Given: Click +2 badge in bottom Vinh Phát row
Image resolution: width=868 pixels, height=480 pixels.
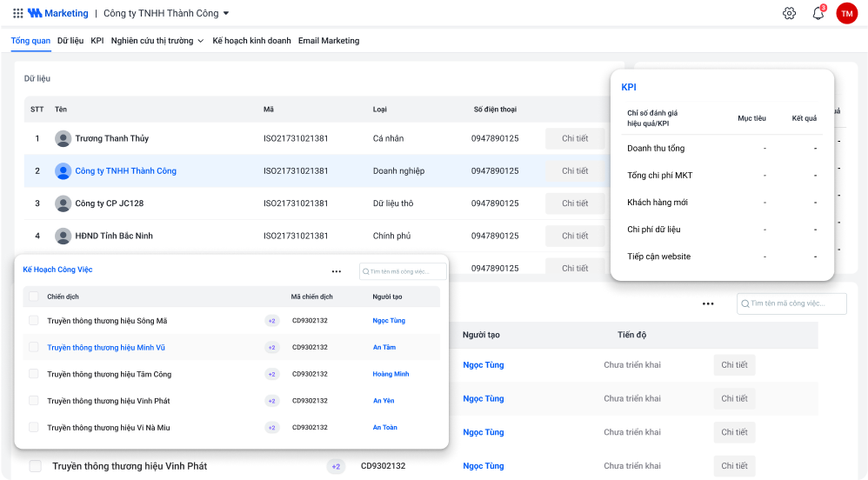Looking at the screenshot, I should [336, 466].
